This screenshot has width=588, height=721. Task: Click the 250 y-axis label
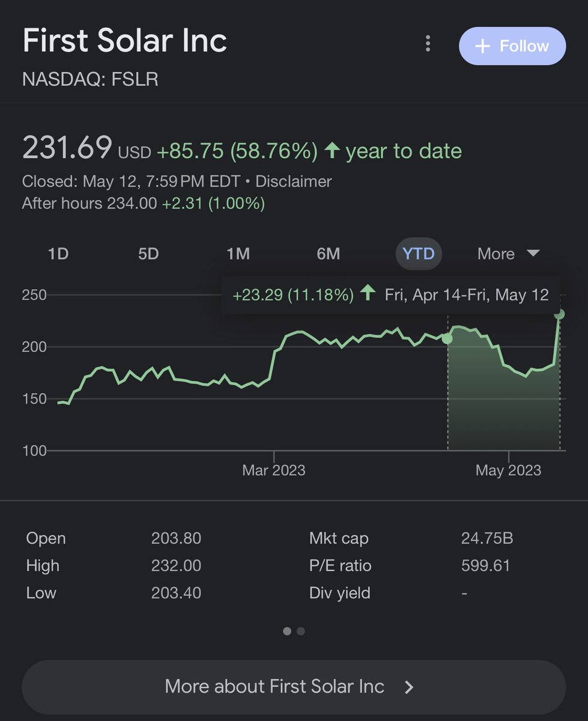point(35,295)
